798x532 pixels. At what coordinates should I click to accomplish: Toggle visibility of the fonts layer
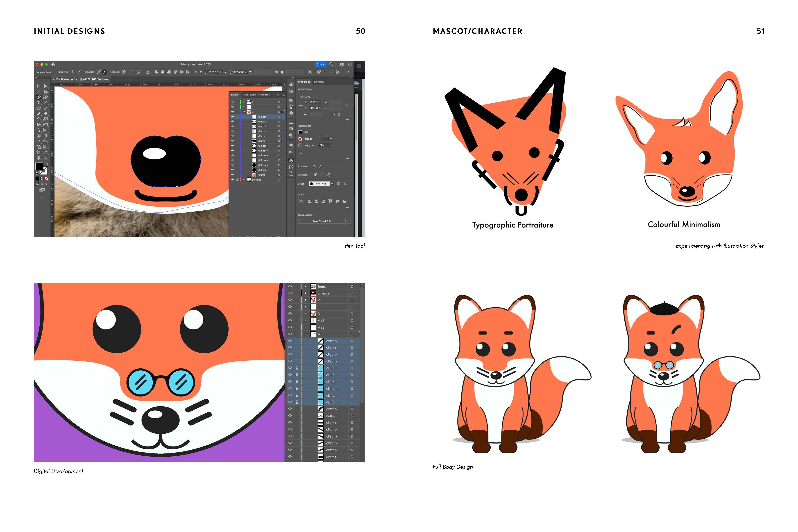(290, 286)
